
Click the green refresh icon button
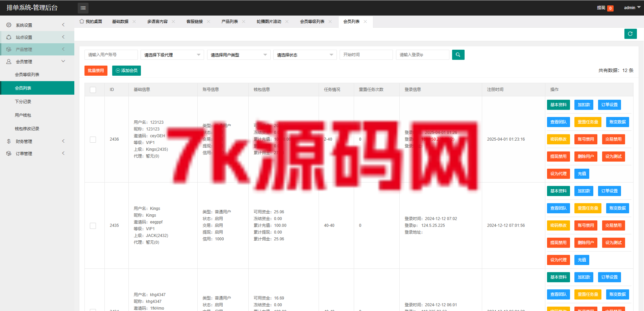[630, 34]
